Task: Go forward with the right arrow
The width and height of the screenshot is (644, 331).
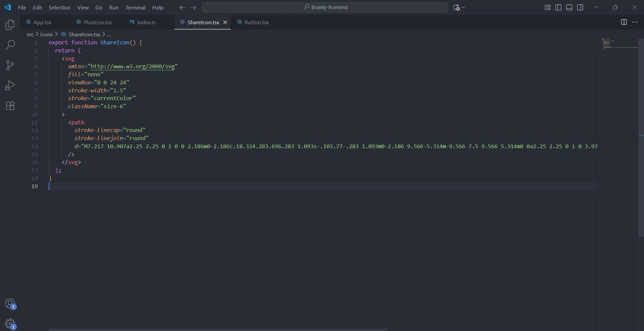Action: tap(193, 8)
